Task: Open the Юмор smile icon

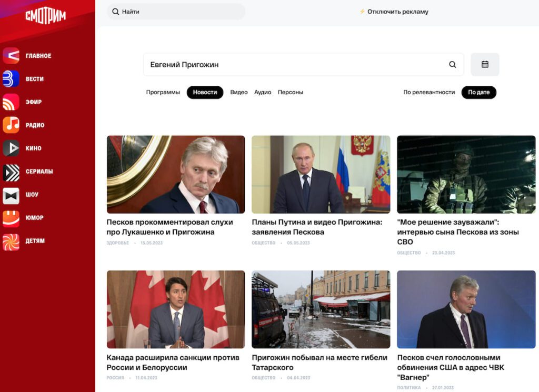Action: point(11,218)
